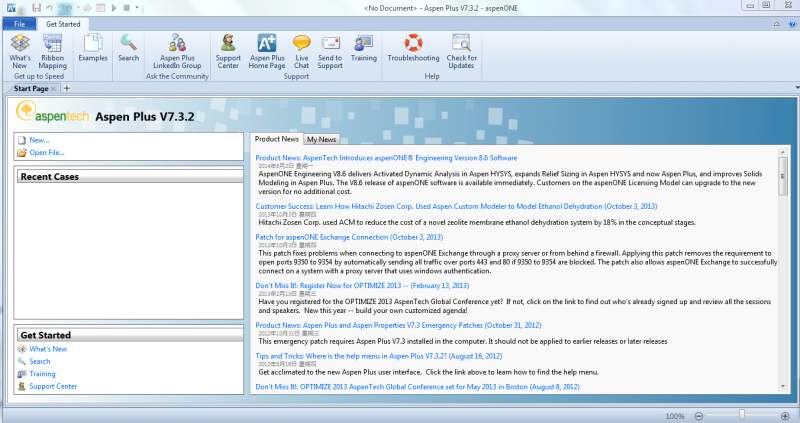Start a Live Chat session

tap(302, 51)
